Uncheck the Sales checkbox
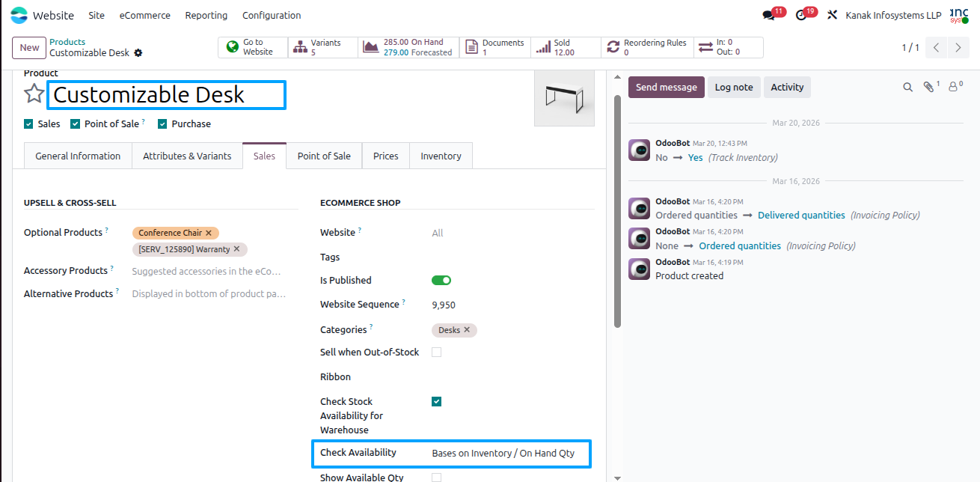 (x=28, y=124)
